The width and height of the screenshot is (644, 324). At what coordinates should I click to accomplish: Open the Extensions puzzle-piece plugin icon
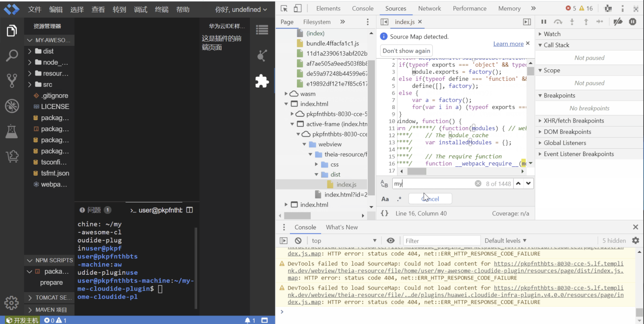[262, 81]
